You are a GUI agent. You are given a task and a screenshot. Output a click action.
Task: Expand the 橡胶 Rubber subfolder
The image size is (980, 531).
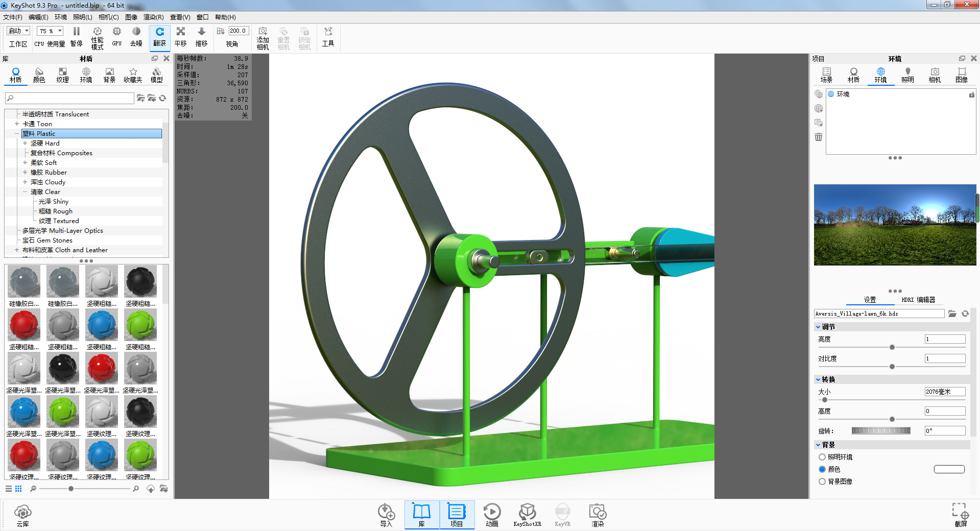click(x=25, y=172)
